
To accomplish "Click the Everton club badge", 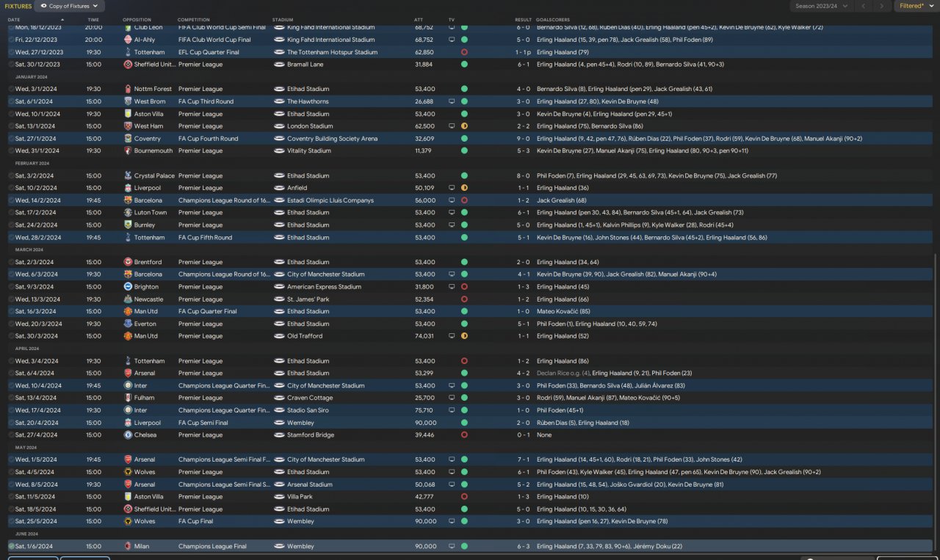I will pos(128,324).
